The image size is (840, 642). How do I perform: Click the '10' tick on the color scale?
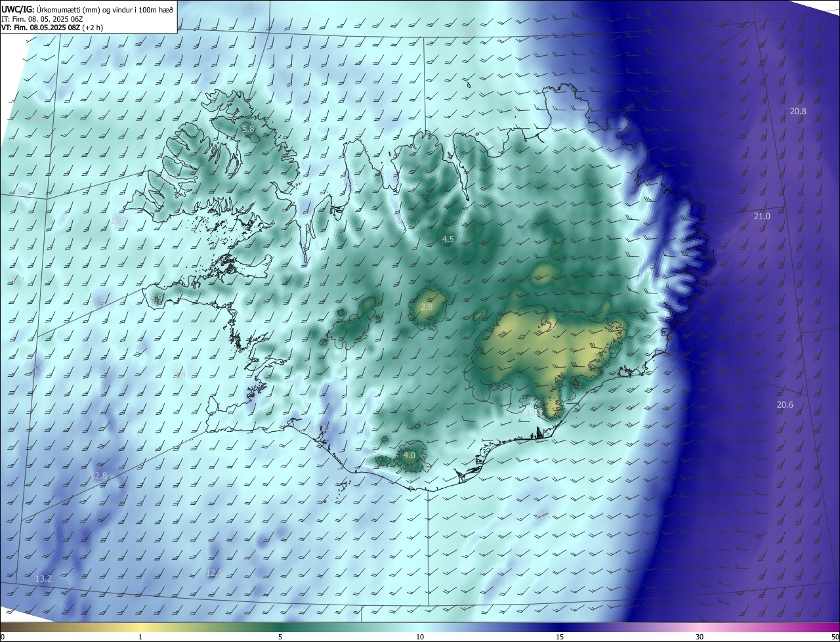coord(420,637)
